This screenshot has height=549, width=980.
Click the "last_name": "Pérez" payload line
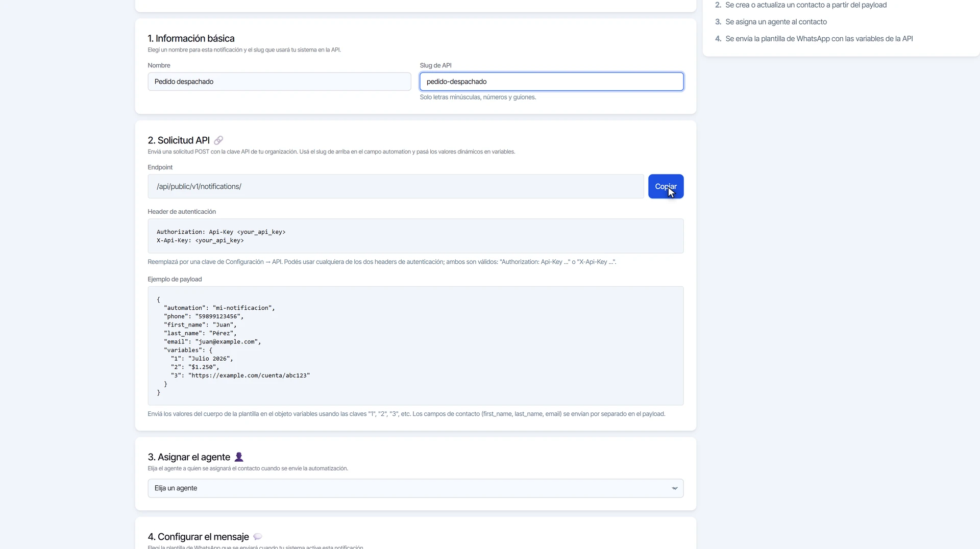pos(200,333)
